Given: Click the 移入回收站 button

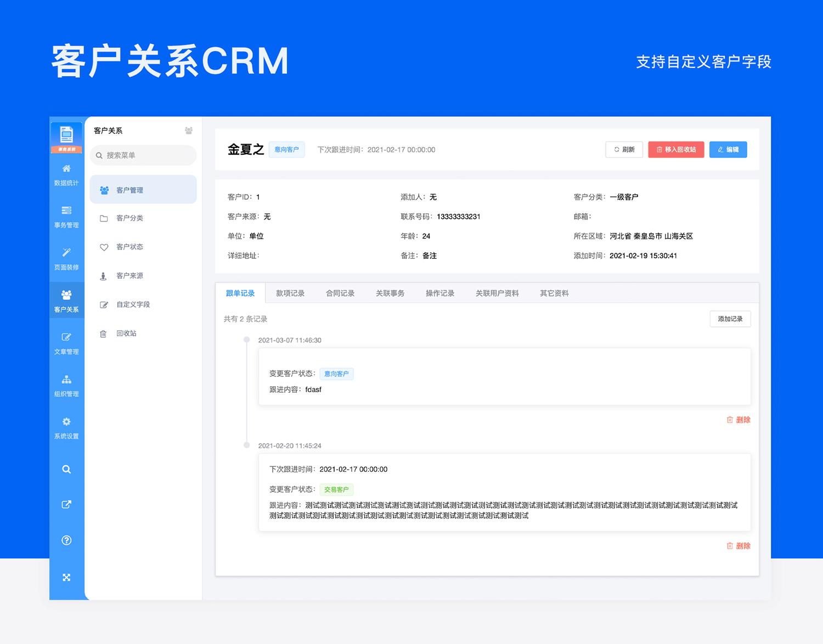Looking at the screenshot, I should (676, 150).
